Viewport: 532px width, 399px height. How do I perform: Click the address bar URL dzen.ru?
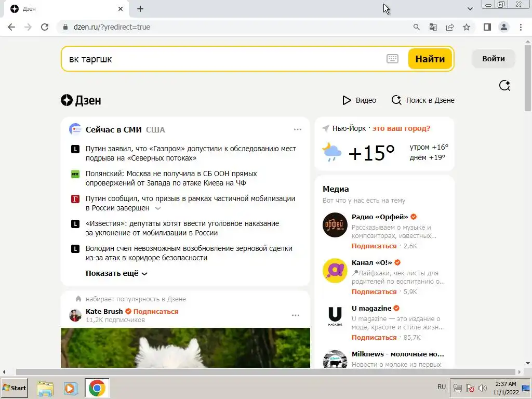tap(112, 27)
